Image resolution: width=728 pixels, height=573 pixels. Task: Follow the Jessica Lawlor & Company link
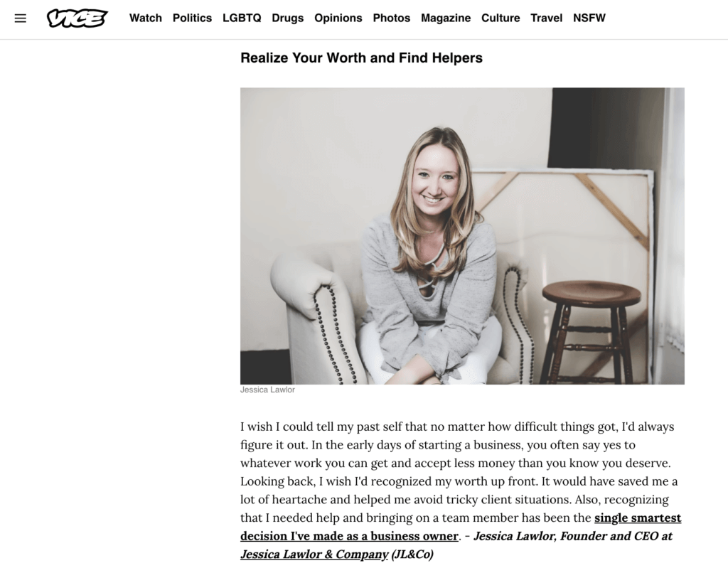click(314, 555)
